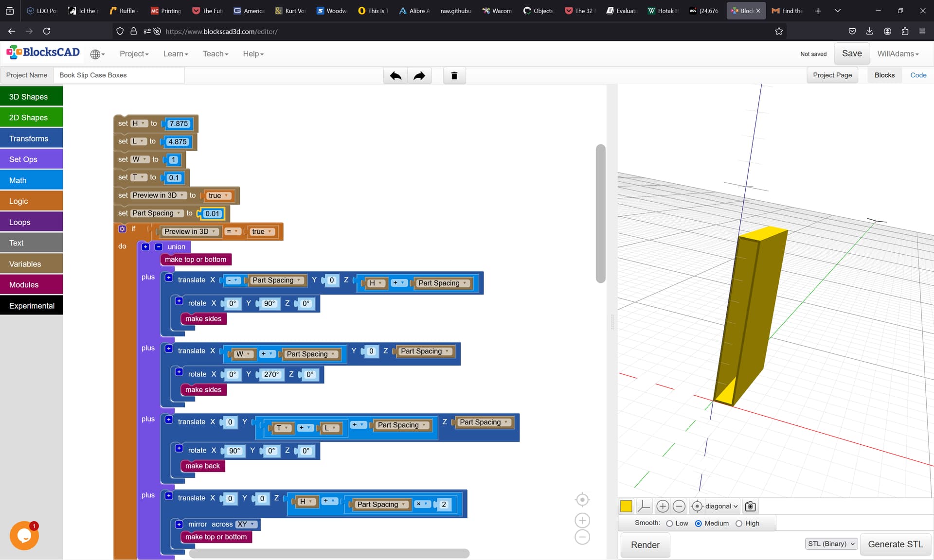Screen dimensions: 934x560
Task: Click the trash delete icon
Action: pos(454,75)
